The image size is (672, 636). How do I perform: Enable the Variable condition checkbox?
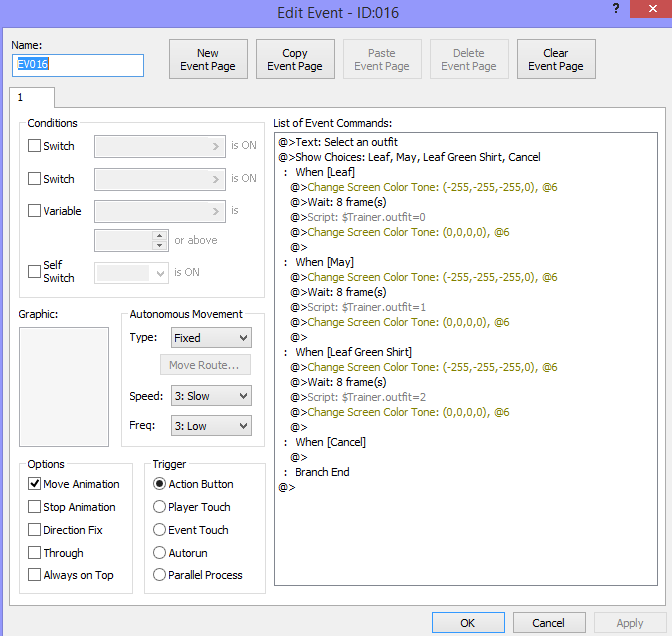point(35,211)
